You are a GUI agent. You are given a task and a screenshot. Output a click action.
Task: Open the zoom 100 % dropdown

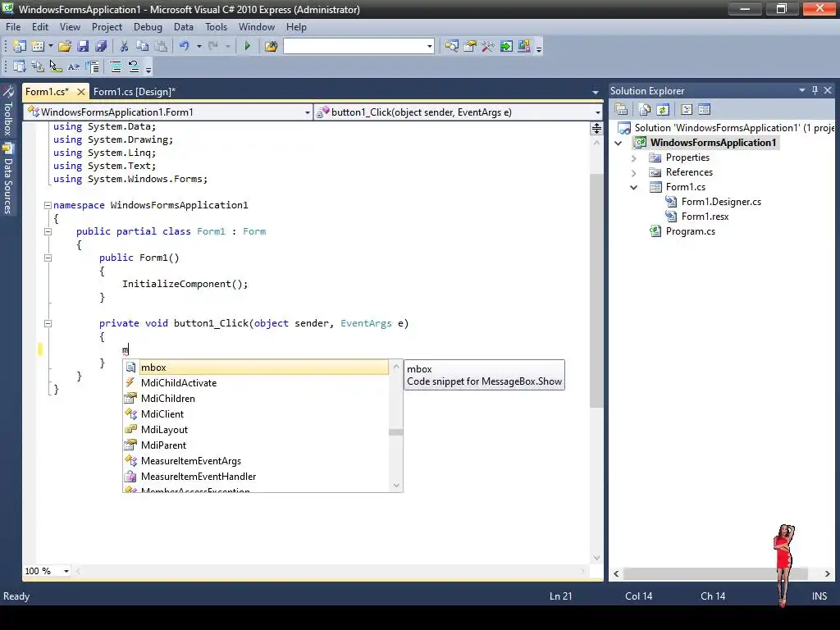(66, 571)
